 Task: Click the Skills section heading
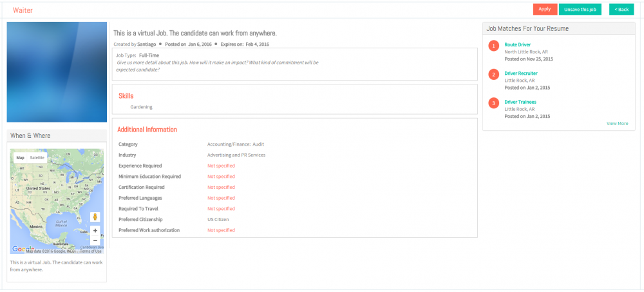pos(126,96)
